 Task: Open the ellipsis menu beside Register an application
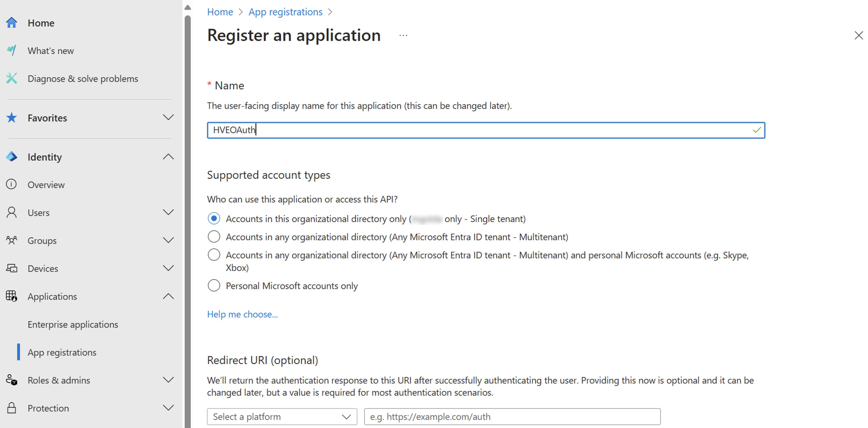[x=403, y=35]
